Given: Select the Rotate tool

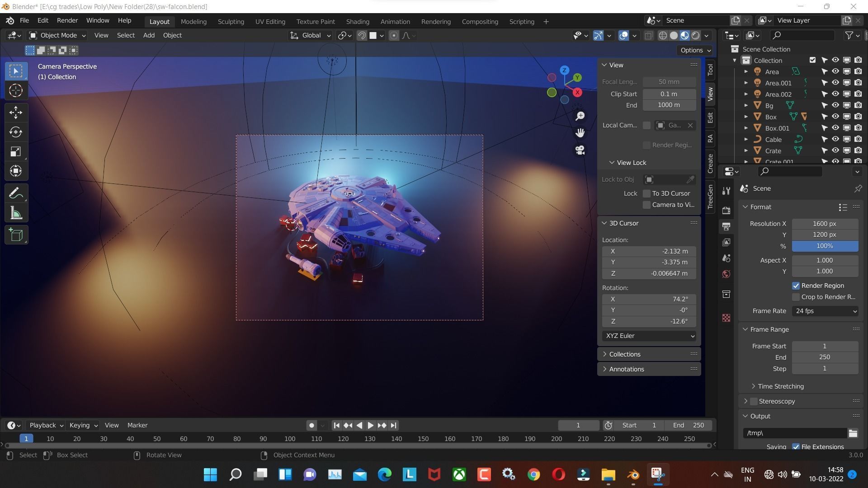Looking at the screenshot, I should point(16,132).
